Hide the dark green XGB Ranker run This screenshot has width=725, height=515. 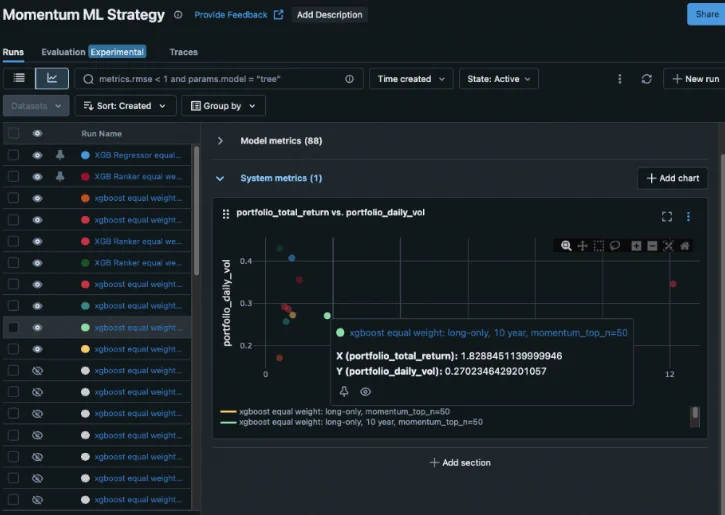pos(37,263)
